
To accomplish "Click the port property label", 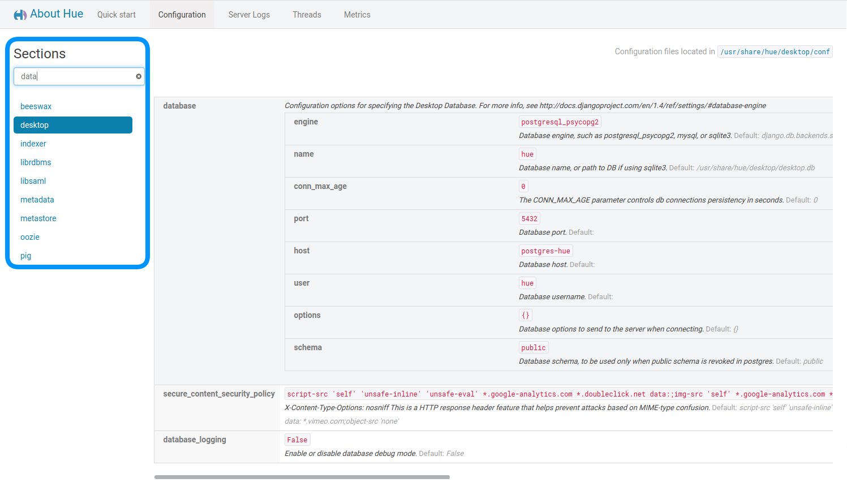I will 301,218.
